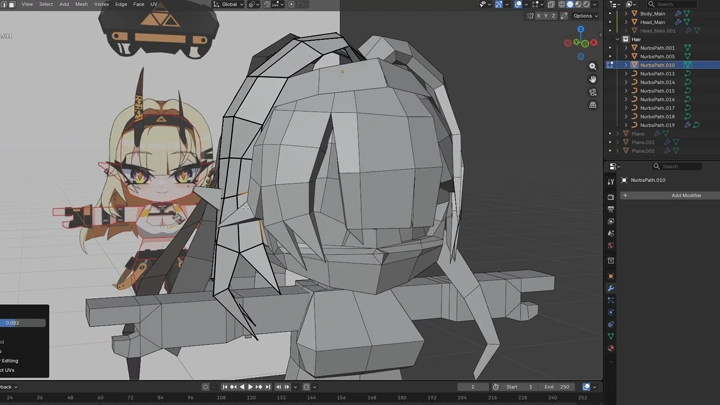Click curve data icon beside NurbsPath.013
Screen dimensions: 720x405
687,73
